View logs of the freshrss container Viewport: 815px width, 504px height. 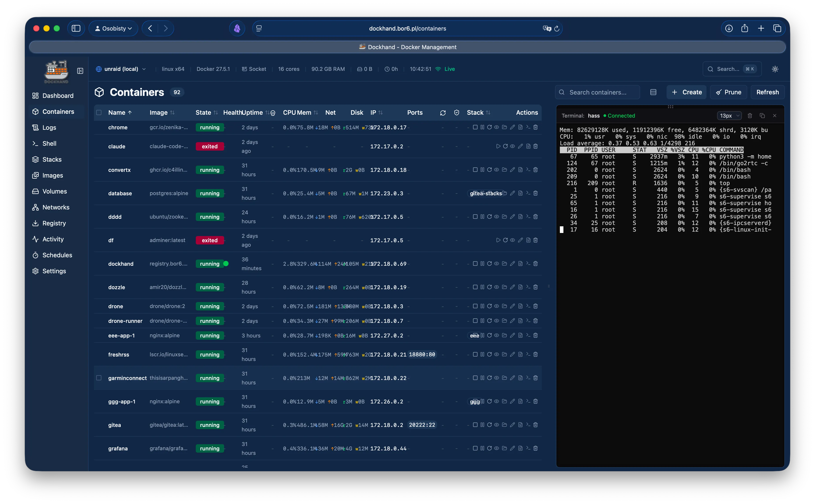pos(520,354)
